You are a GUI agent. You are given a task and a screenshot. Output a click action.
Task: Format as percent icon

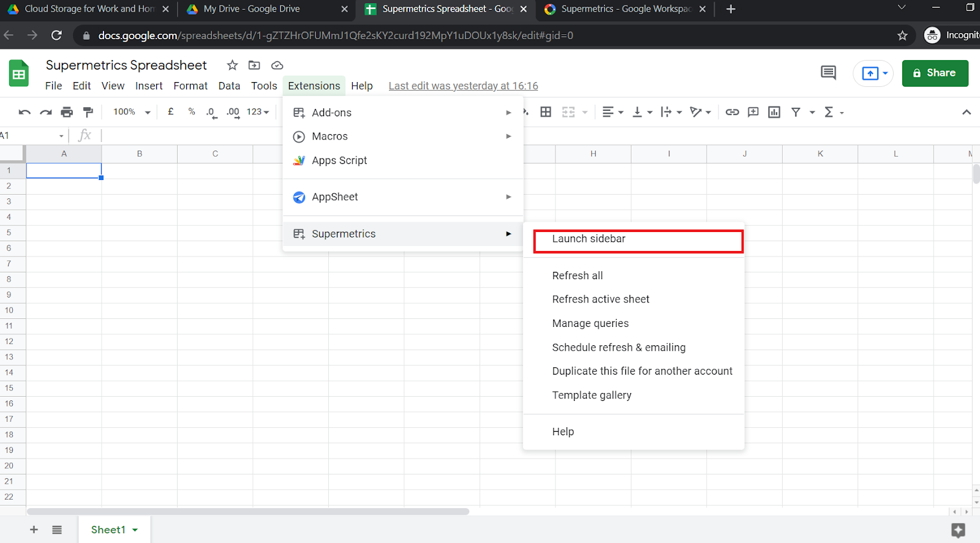tap(192, 111)
